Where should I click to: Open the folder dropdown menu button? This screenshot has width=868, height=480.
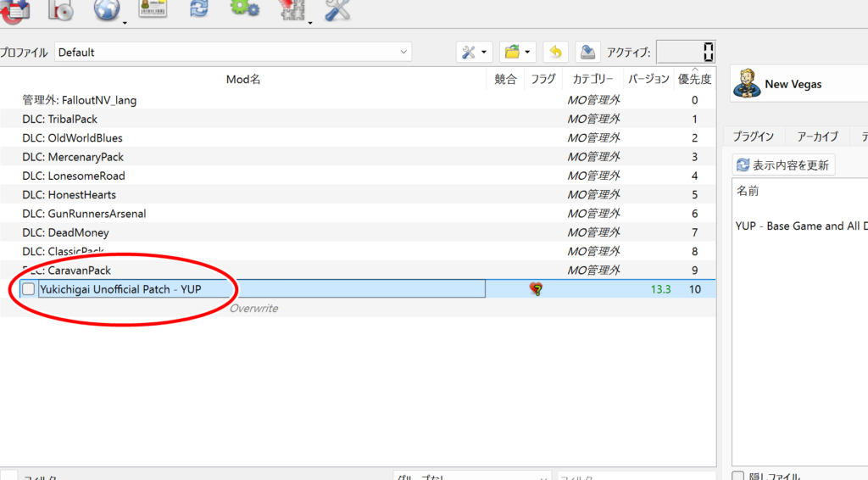[x=526, y=53]
